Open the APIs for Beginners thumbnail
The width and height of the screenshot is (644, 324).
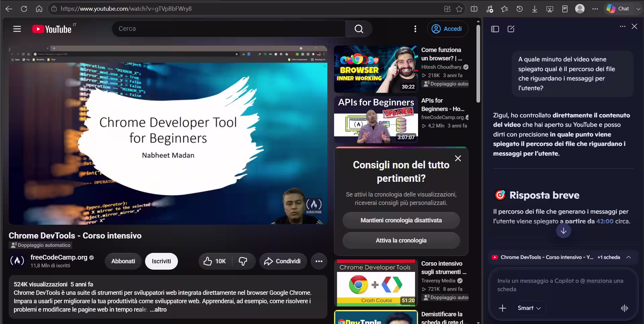[x=376, y=120]
